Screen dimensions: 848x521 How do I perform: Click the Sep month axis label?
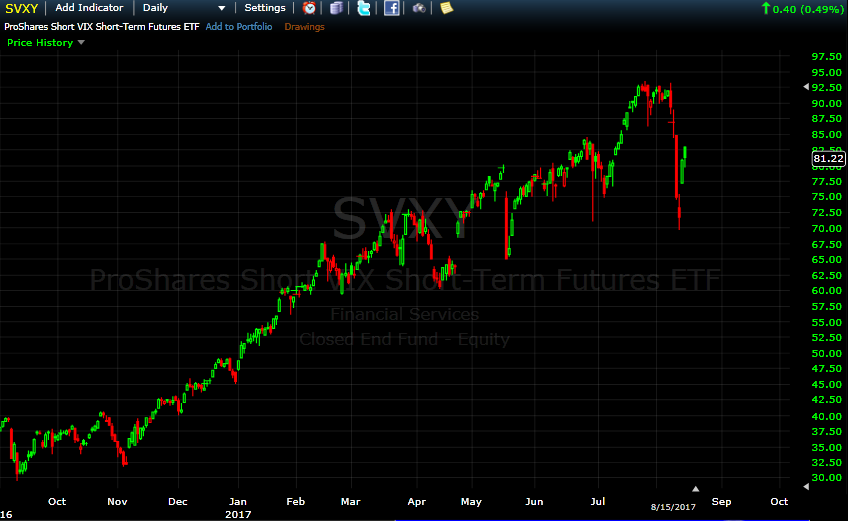tap(721, 502)
